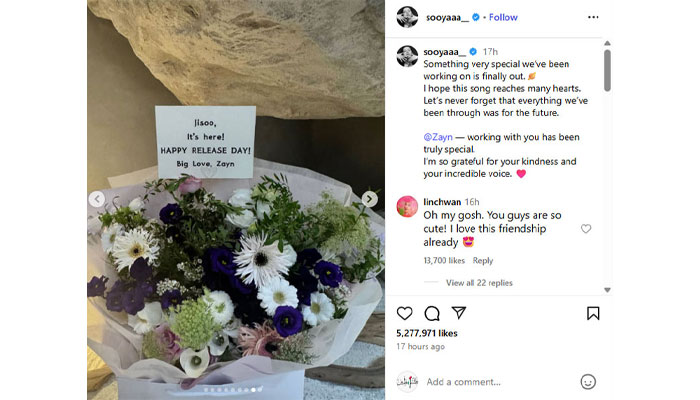Like linchwan's comment with small heart
The height and width of the screenshot is (400, 700).
[x=586, y=229]
